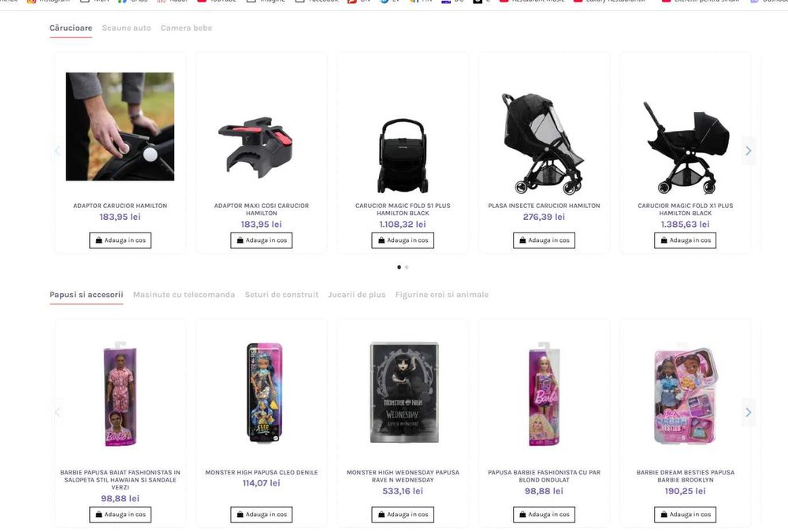Add Barbie Brooklyn doll to cart
Screen dimensions: 788x532
coord(685,515)
